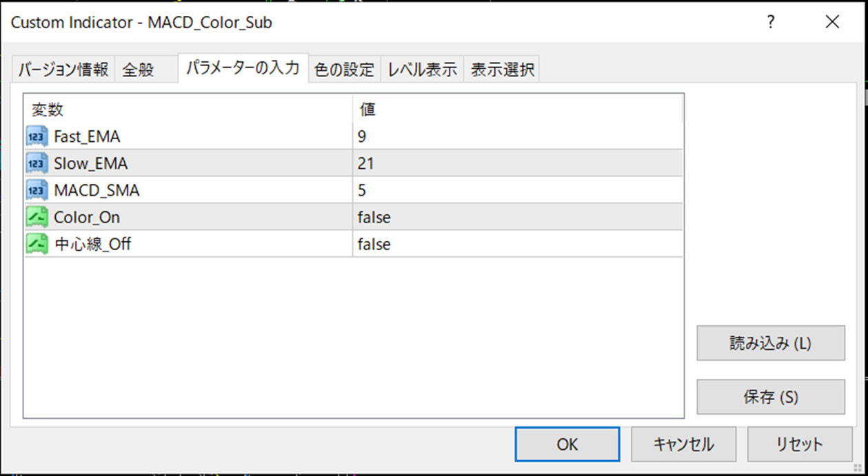The width and height of the screenshot is (868, 476).
Task: Click the MACD_SMA integer type icon
Action: coord(37,190)
